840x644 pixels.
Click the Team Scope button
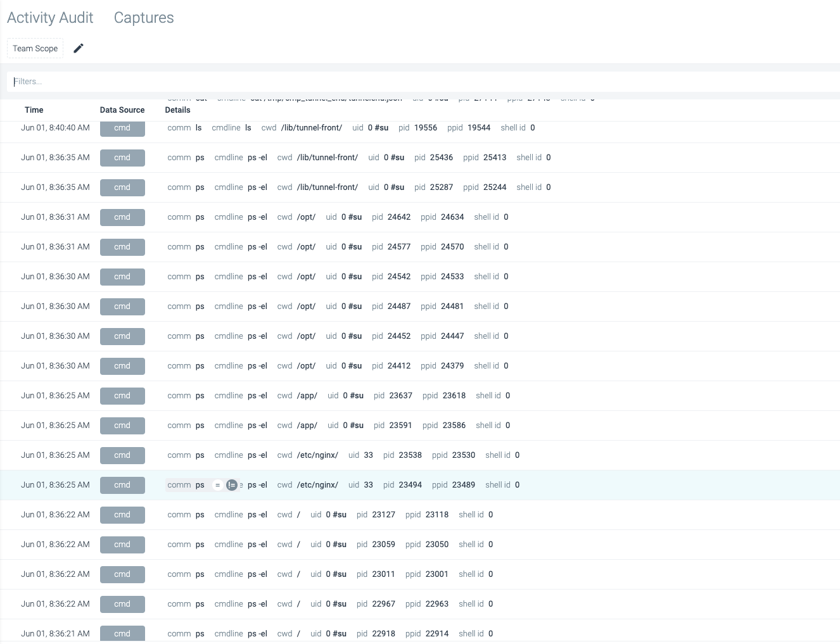point(35,48)
